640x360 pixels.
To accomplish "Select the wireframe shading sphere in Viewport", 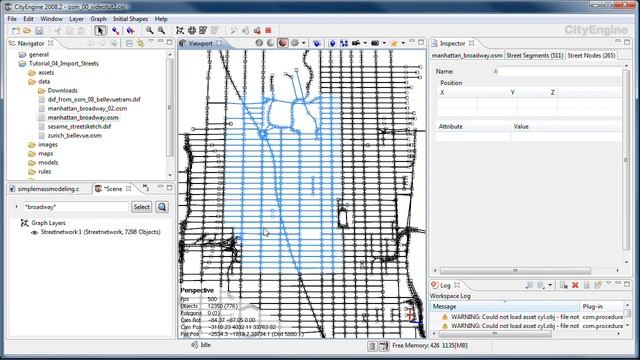I will [259, 43].
